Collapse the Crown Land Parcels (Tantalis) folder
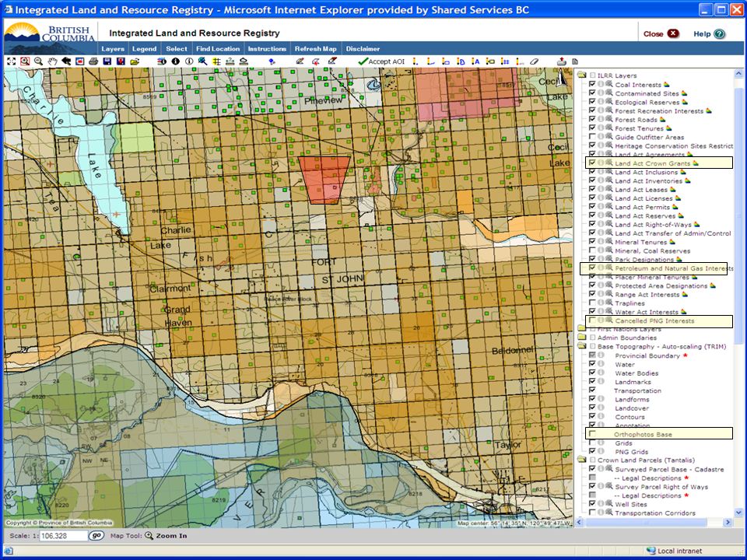 point(582,460)
